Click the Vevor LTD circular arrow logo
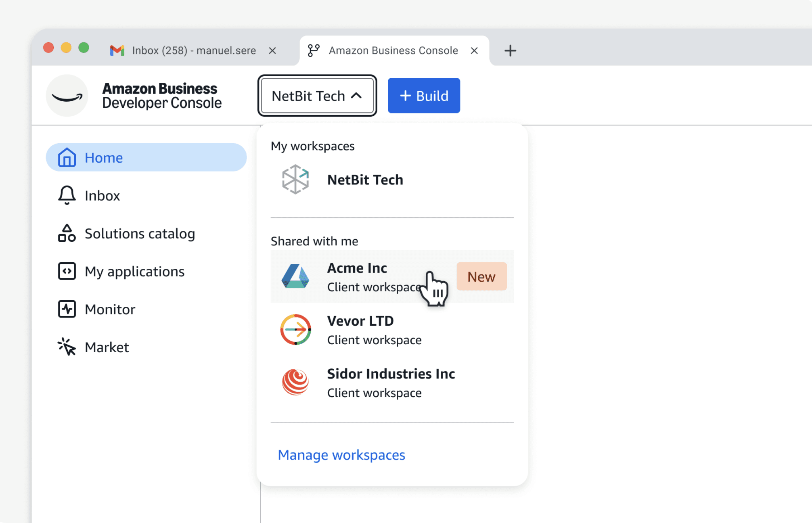 pyautogui.click(x=295, y=330)
